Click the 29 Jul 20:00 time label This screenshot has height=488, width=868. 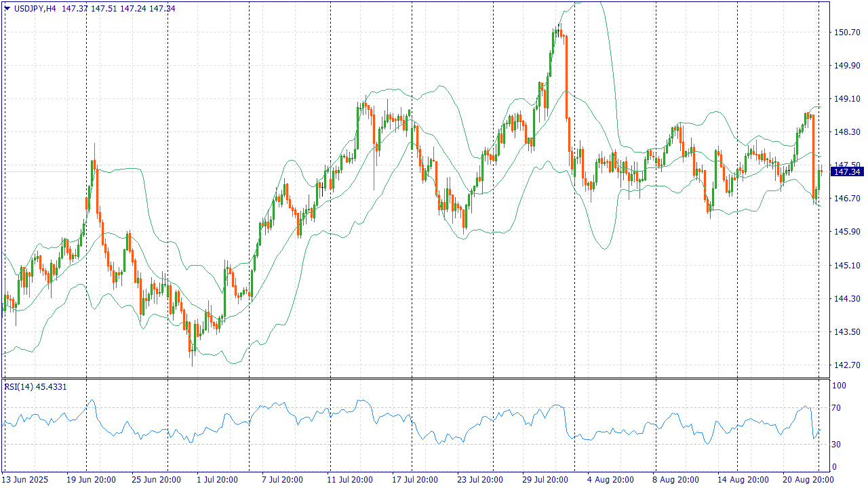544,480
